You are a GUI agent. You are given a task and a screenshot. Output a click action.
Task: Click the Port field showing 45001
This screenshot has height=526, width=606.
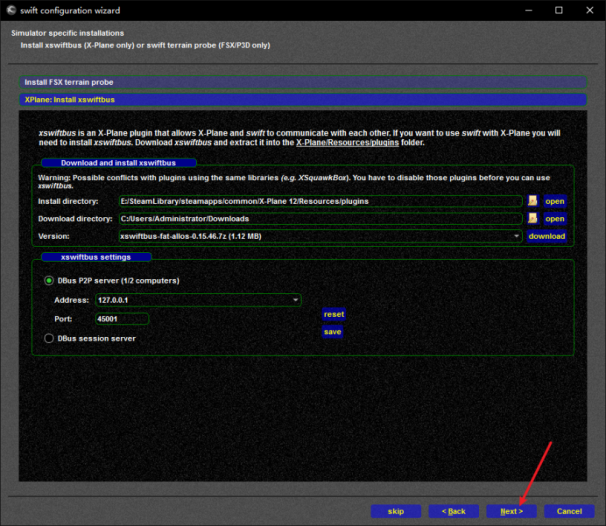pyautogui.click(x=122, y=319)
